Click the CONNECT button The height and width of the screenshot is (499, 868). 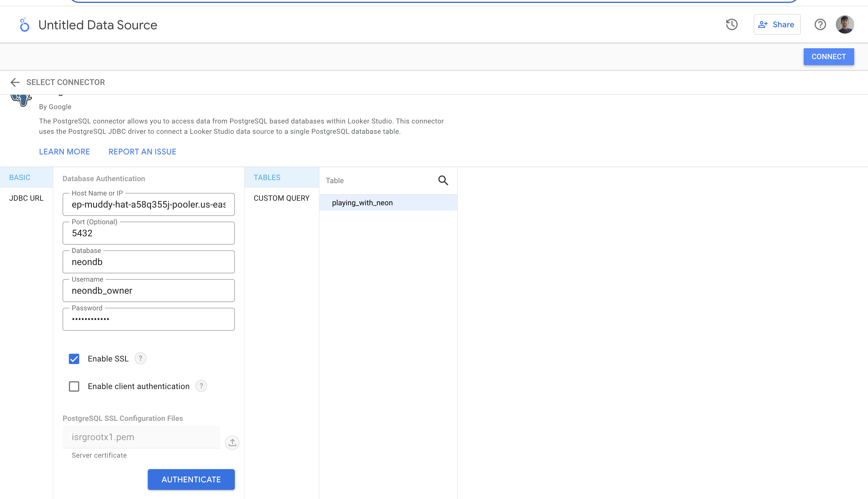point(829,57)
